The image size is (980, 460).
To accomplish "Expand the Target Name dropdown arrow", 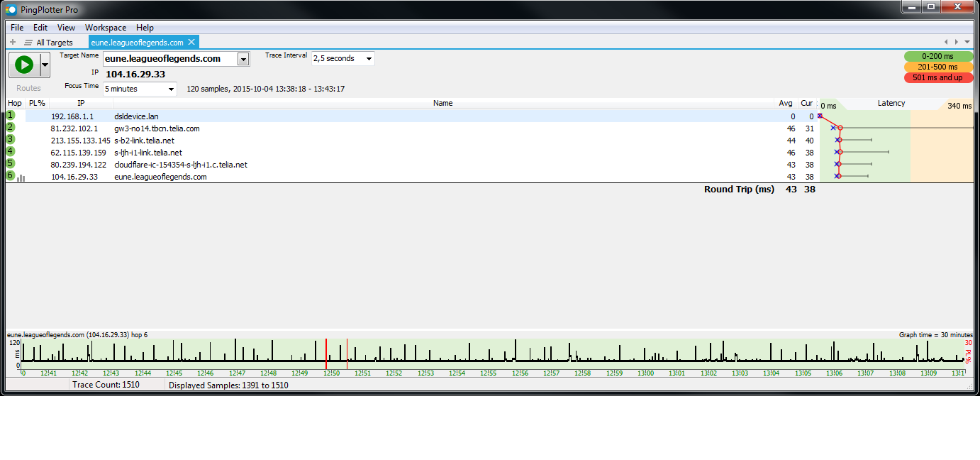I will coord(243,59).
